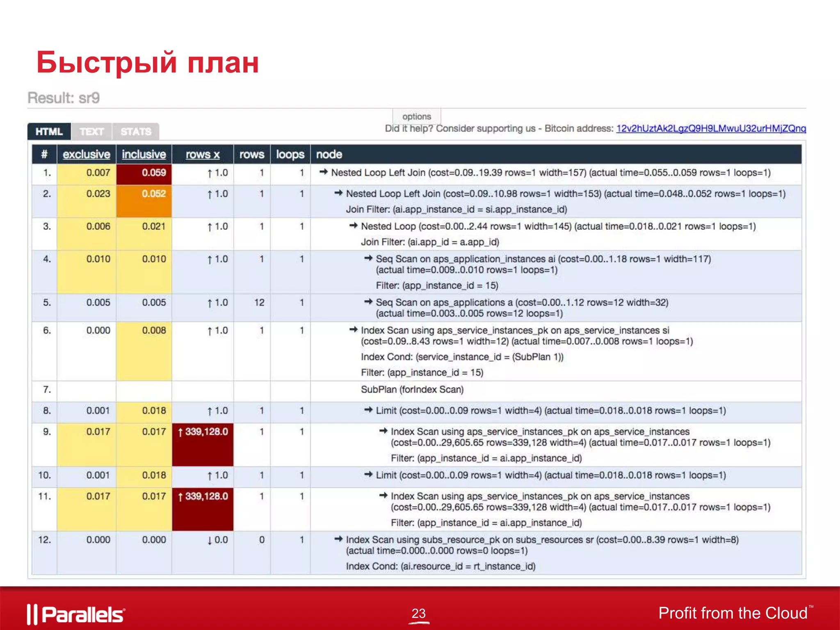The image size is (840, 630).
Task: Click row number 4.
Action: click(47, 259)
